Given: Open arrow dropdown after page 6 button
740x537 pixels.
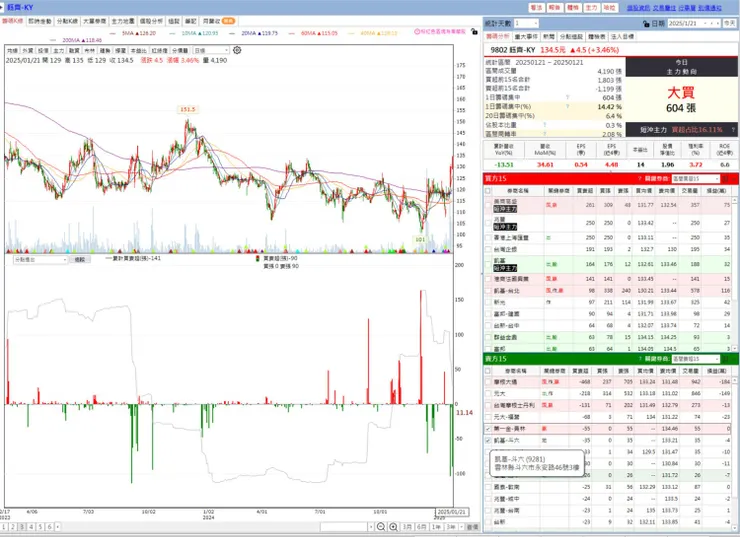Looking at the screenshot, I should (59, 527).
